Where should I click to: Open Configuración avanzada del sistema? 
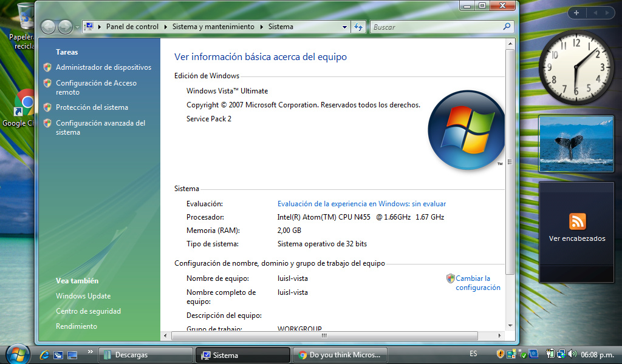(100, 127)
